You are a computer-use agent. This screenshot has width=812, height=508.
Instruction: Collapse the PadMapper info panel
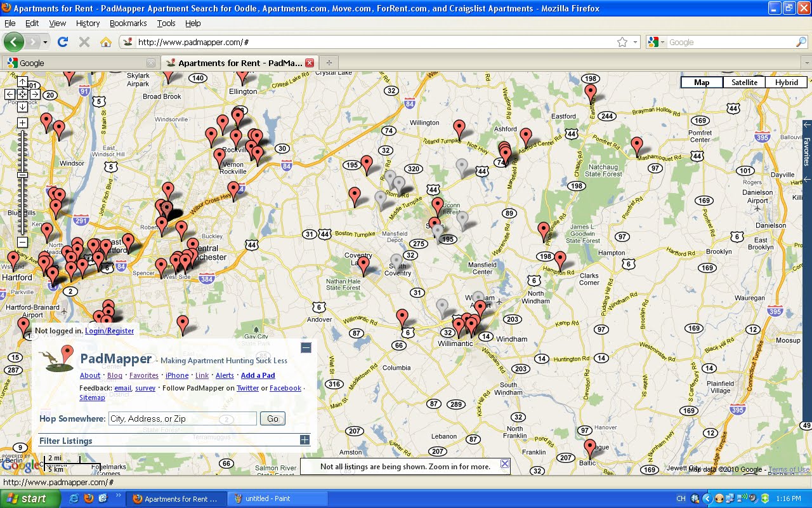click(x=306, y=347)
